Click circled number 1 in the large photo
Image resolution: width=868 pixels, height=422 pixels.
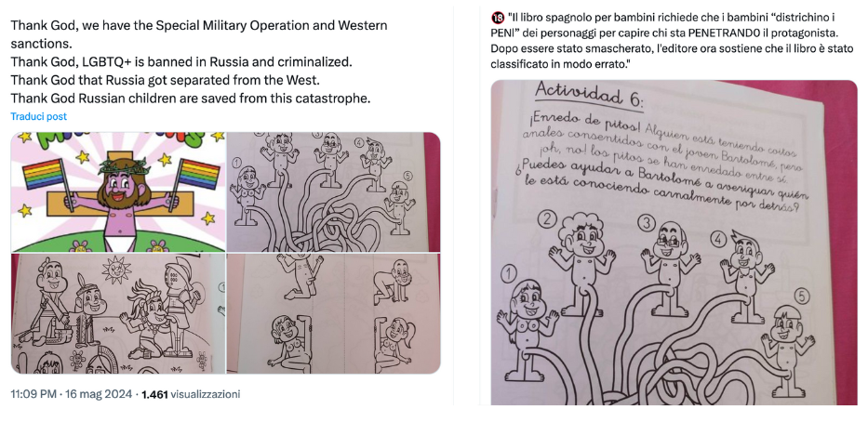pyautogui.click(x=509, y=272)
